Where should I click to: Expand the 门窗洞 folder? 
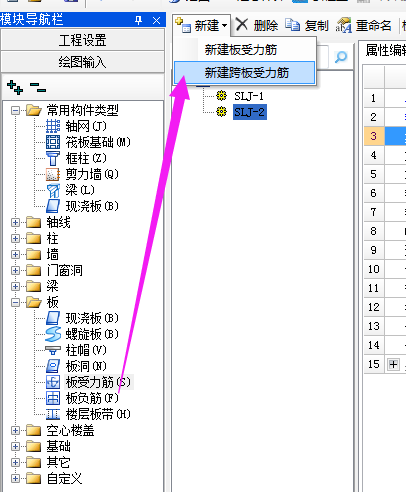pyautogui.click(x=15, y=270)
